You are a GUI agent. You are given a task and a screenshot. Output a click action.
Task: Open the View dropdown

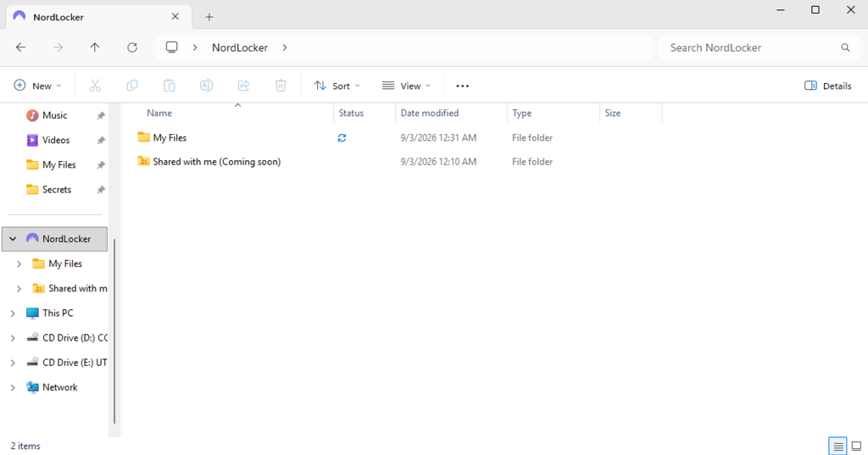click(406, 86)
